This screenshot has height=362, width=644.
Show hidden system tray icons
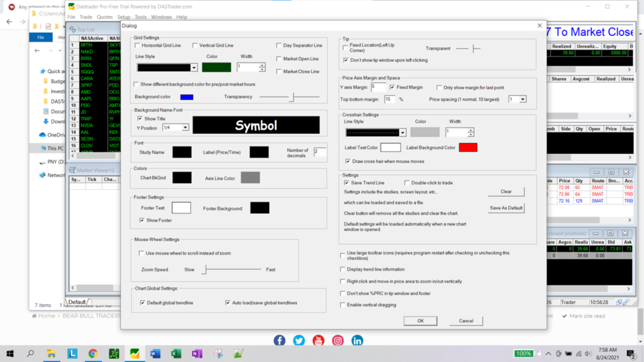548,354
